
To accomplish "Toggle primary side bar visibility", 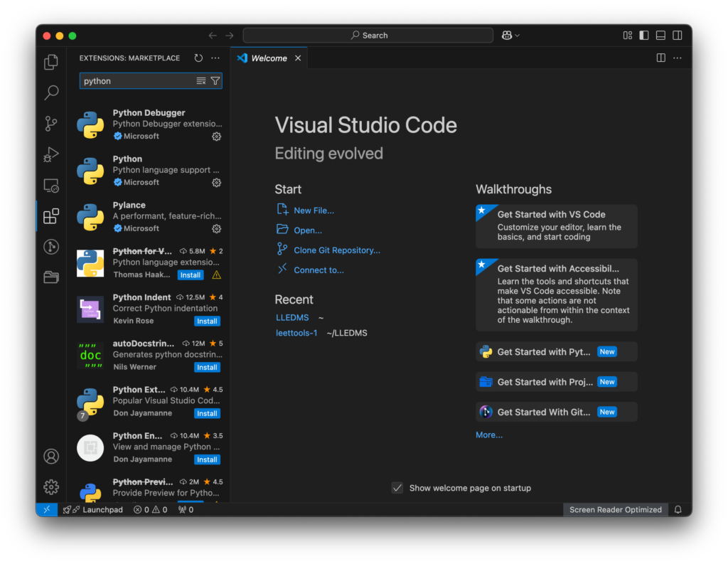I will tap(644, 36).
